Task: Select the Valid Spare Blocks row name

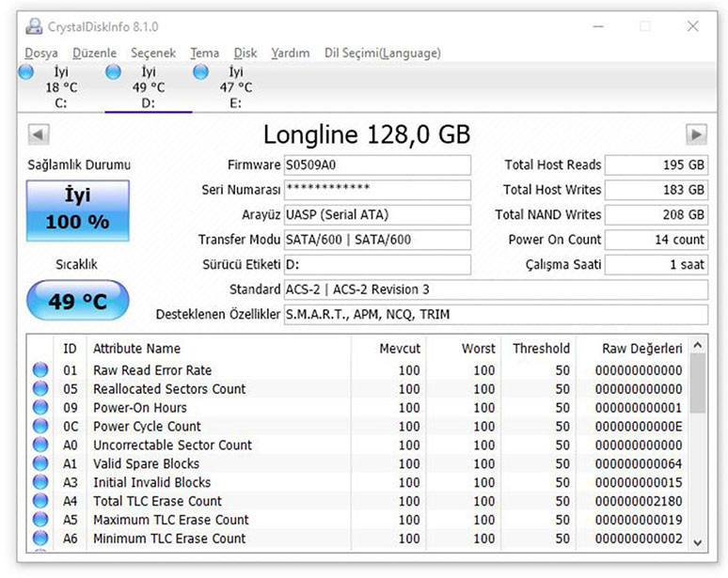Action: 146,464
